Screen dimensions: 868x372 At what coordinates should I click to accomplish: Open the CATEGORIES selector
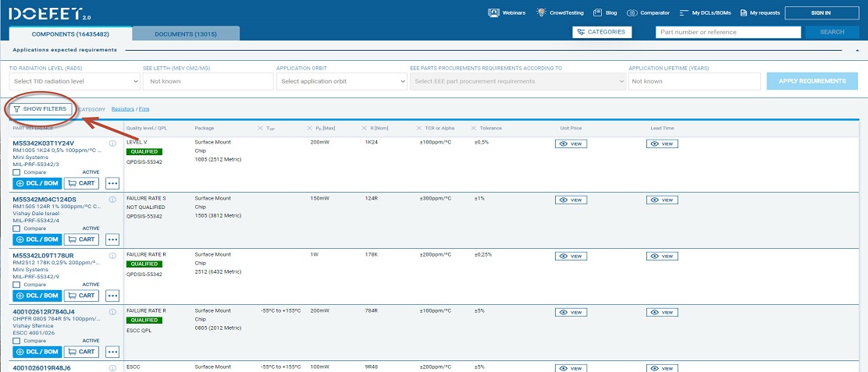coord(602,32)
